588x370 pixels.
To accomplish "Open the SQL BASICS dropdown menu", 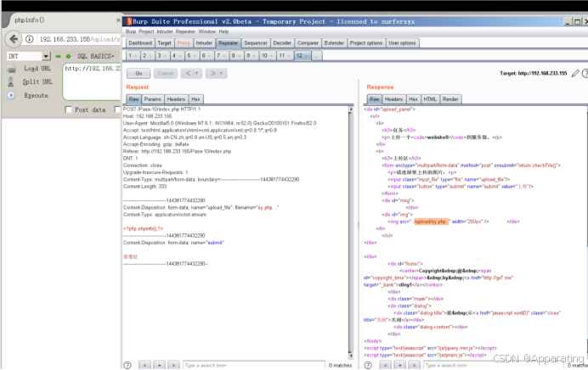I will click(95, 56).
